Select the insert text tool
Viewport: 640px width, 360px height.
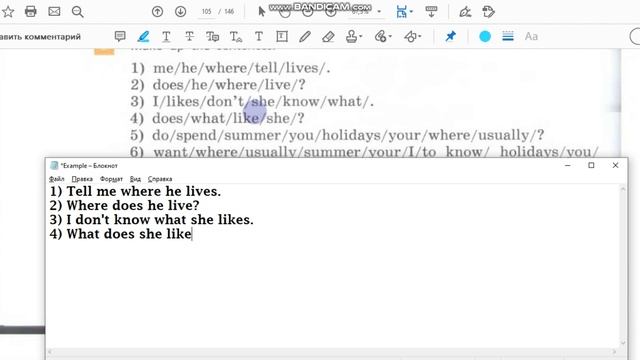point(236,37)
